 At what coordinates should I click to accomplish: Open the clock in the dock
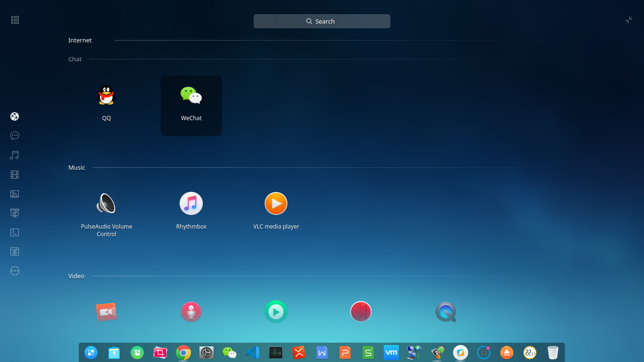coord(530,352)
